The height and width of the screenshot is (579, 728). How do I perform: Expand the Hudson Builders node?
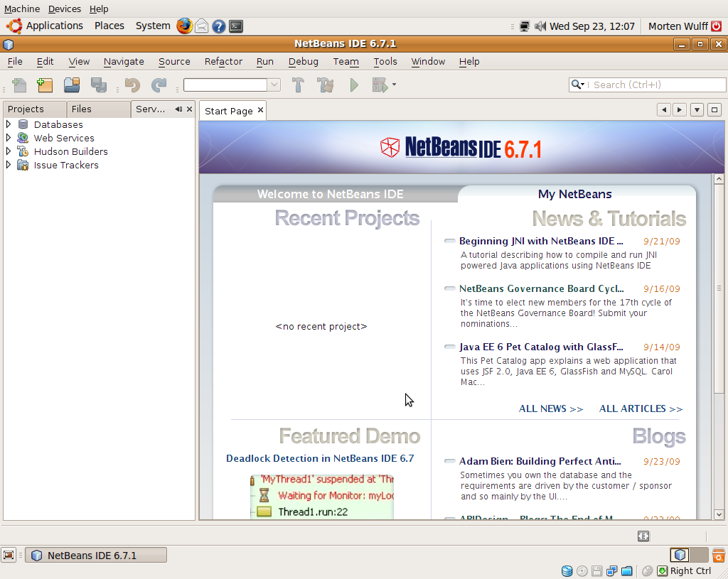(x=9, y=151)
